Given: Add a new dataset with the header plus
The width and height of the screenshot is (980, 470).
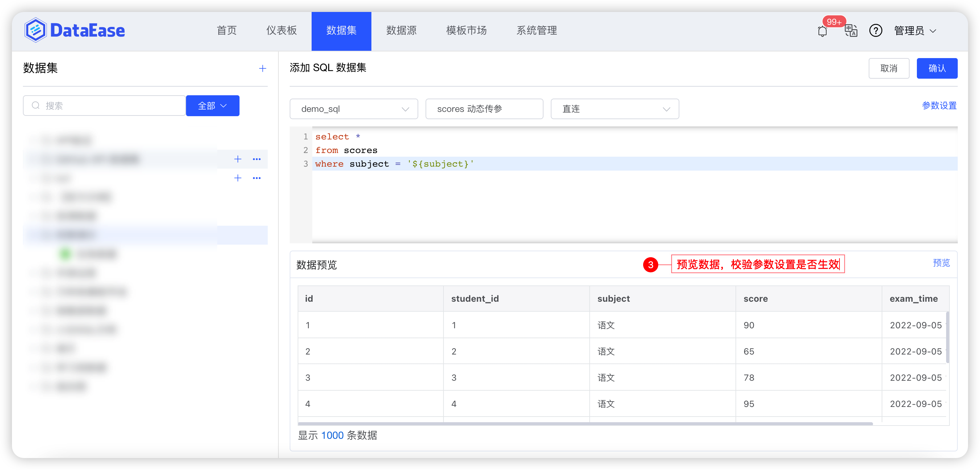Looking at the screenshot, I should pyautogui.click(x=262, y=68).
